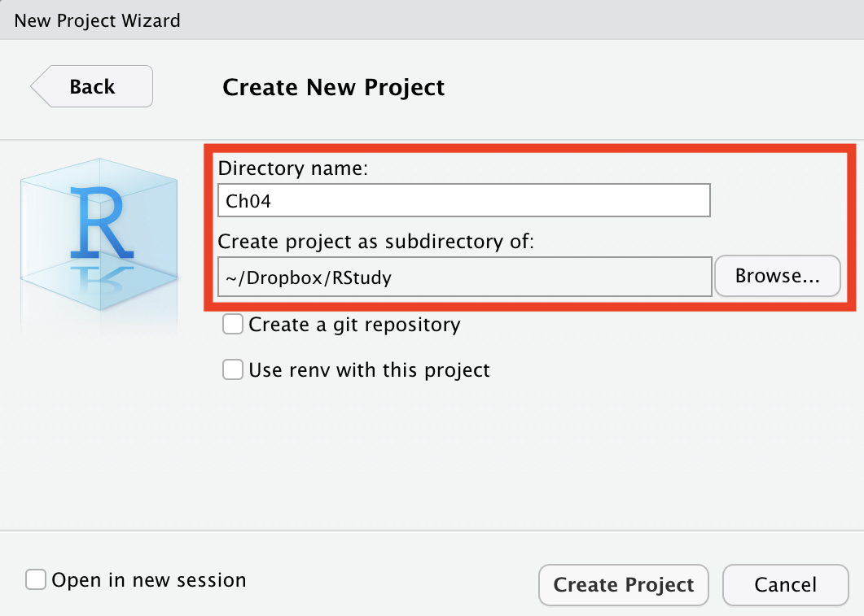
Task: Click the Use renv with this project label text
Action: tap(369, 370)
